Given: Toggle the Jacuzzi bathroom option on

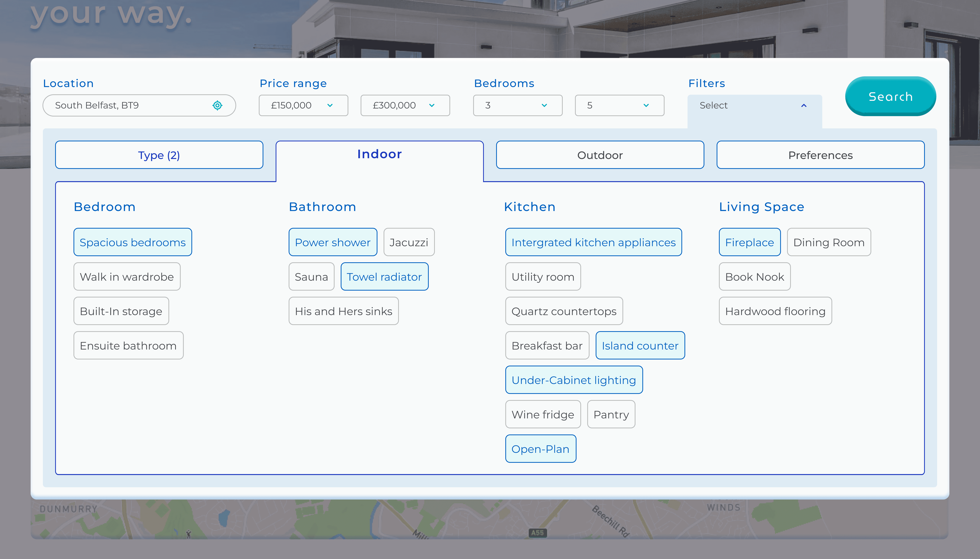Looking at the screenshot, I should point(409,242).
